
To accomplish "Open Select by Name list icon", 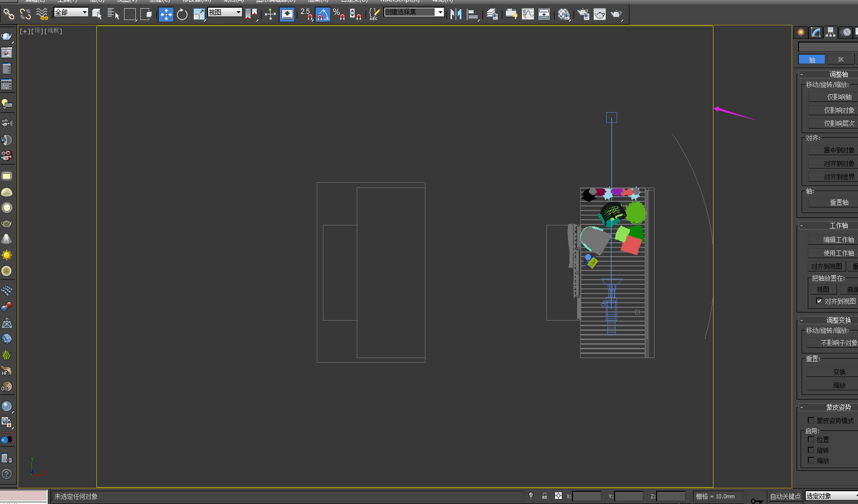I will pos(113,14).
